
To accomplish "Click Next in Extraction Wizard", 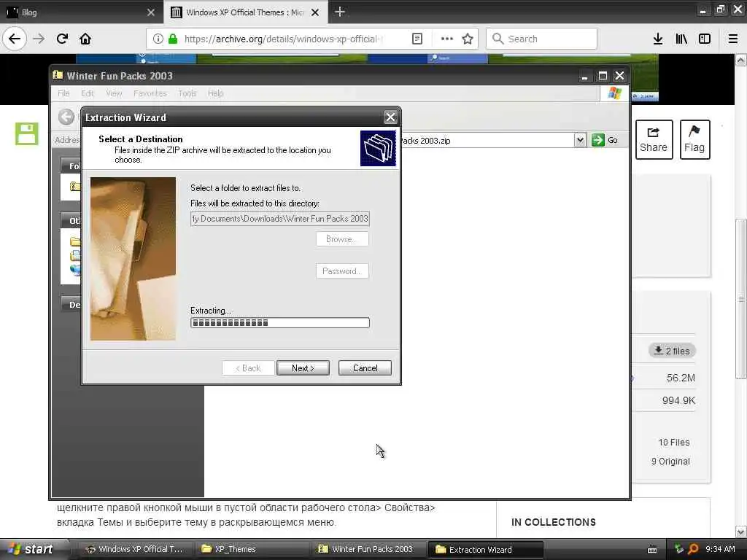I will point(303,368).
